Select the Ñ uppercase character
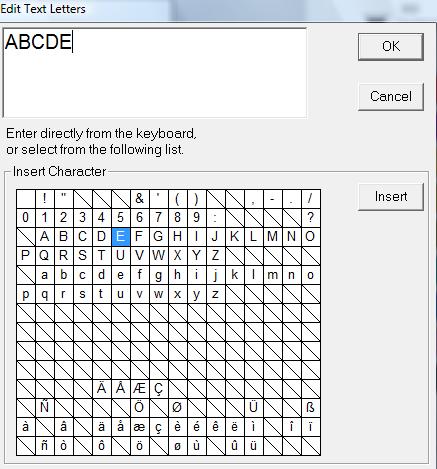Viewport: 437px width, 469px height. pos(45,408)
